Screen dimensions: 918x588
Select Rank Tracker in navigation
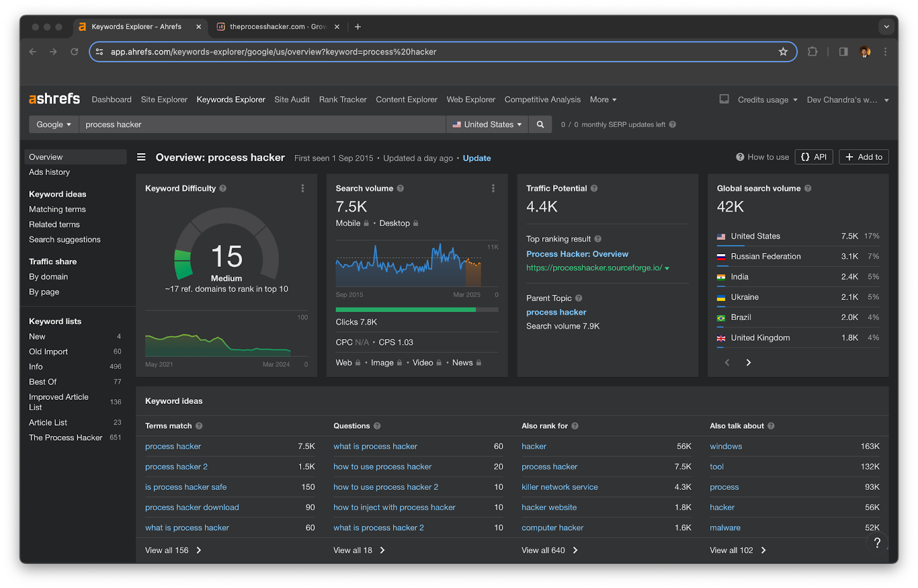tap(343, 99)
